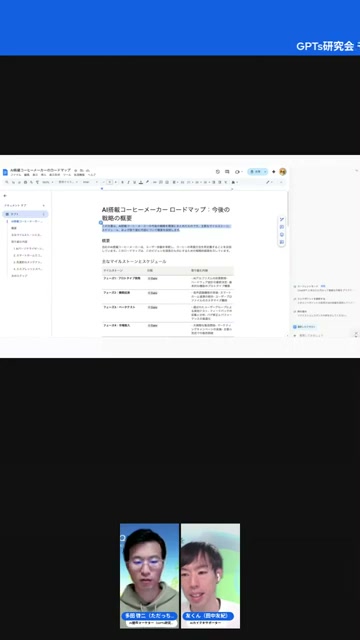Click the blue 共有 share button

256,171
